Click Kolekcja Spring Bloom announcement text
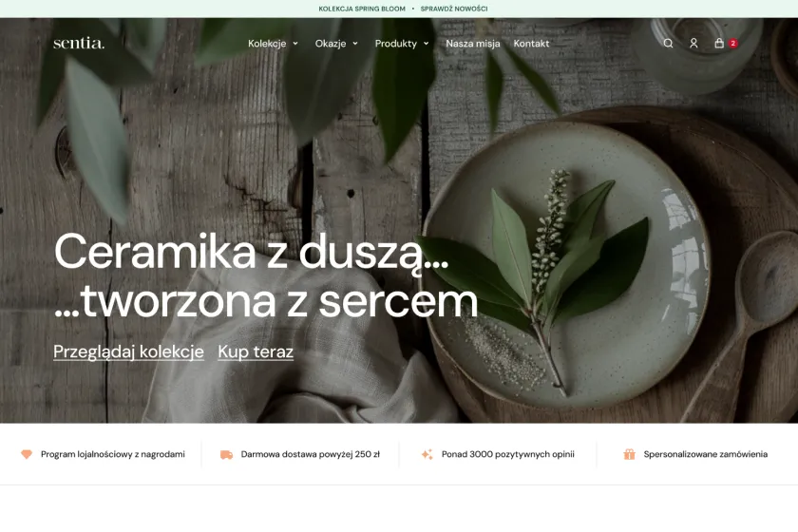The width and height of the screenshot is (798, 532). (x=362, y=9)
